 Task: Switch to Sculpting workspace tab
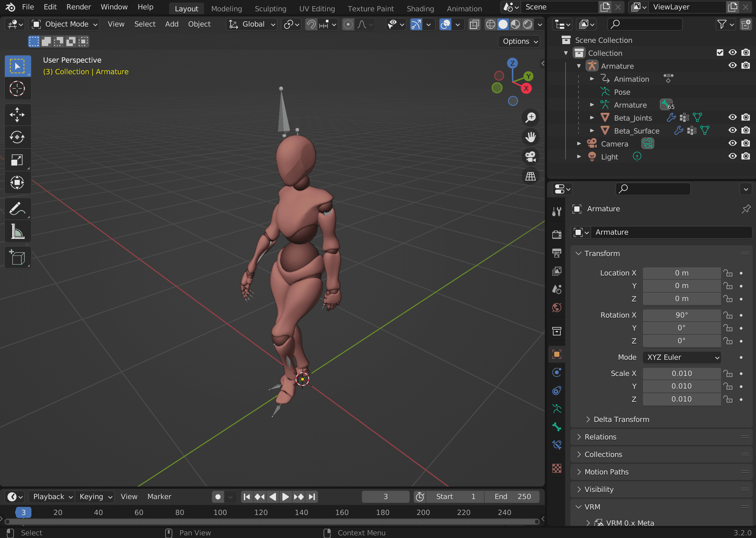pos(270,9)
